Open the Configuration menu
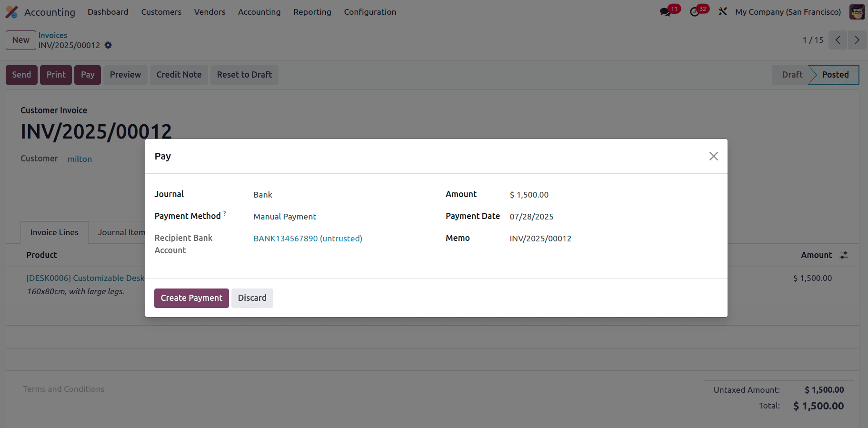 [x=370, y=12]
